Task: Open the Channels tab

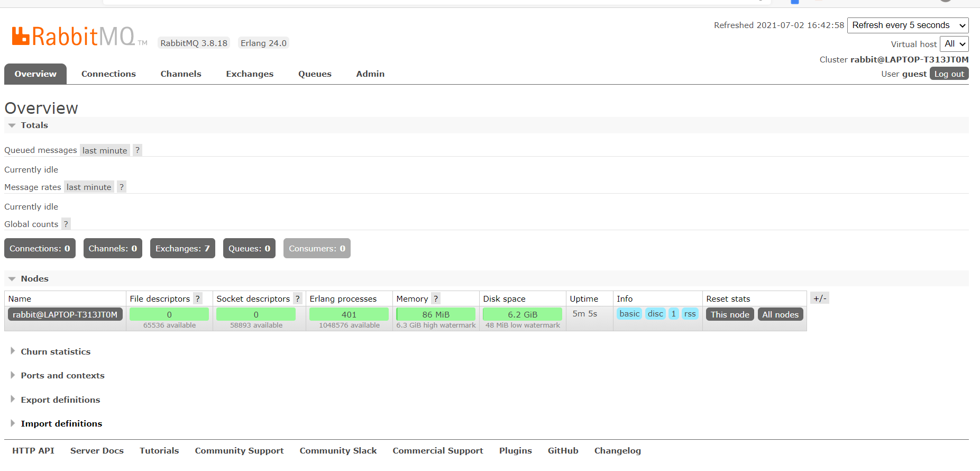Action: pos(181,74)
